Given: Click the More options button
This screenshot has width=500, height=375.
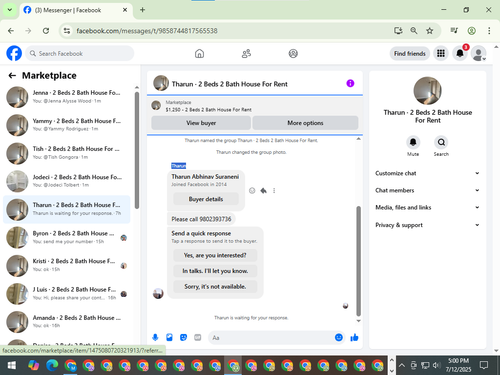Looking at the screenshot, I should (x=305, y=123).
